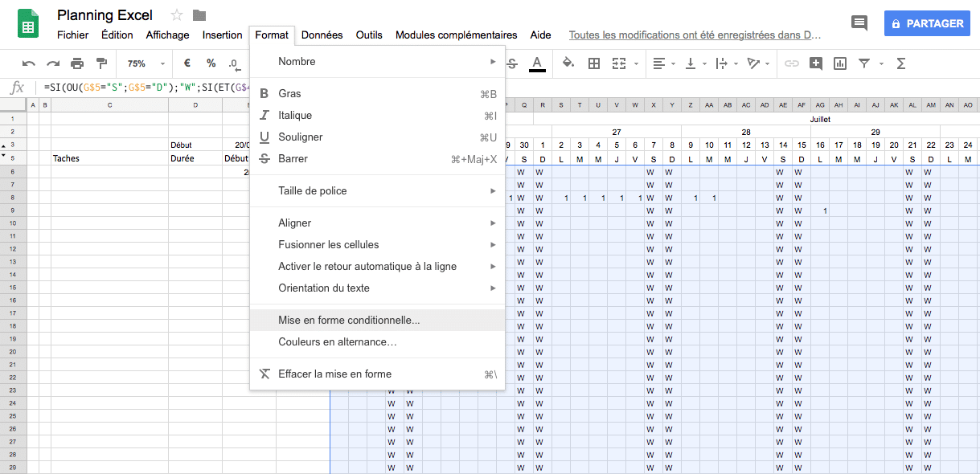Toggle Gras bold in Format menu

289,94
